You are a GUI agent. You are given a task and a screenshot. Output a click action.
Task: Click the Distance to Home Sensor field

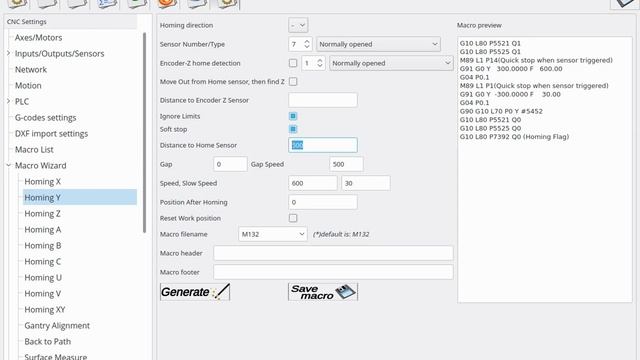coord(323,145)
